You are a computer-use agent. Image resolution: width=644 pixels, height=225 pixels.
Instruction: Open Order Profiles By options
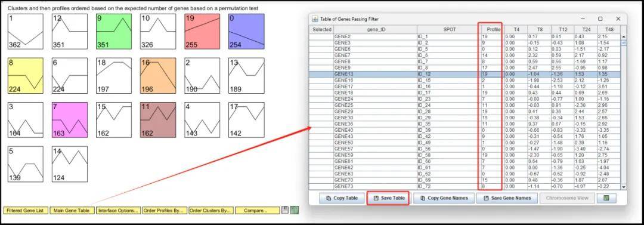coord(165,211)
